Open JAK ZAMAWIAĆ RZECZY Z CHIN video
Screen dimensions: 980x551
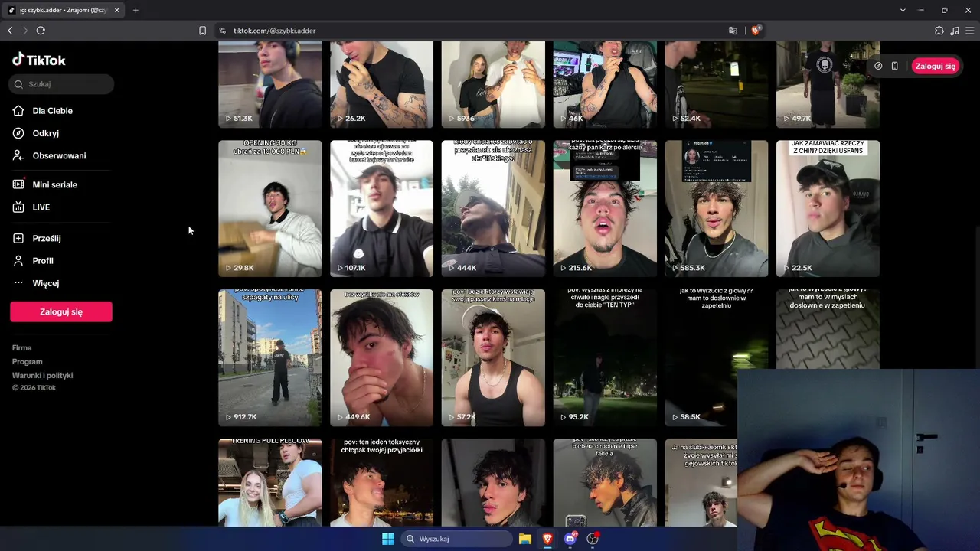[828, 208]
